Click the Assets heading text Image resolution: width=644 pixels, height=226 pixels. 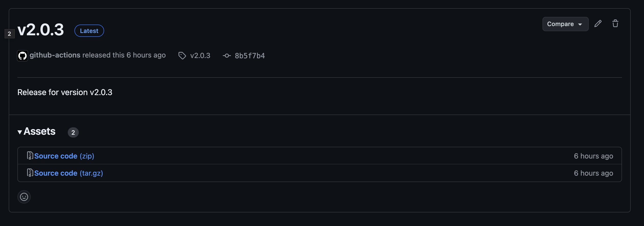(39, 131)
